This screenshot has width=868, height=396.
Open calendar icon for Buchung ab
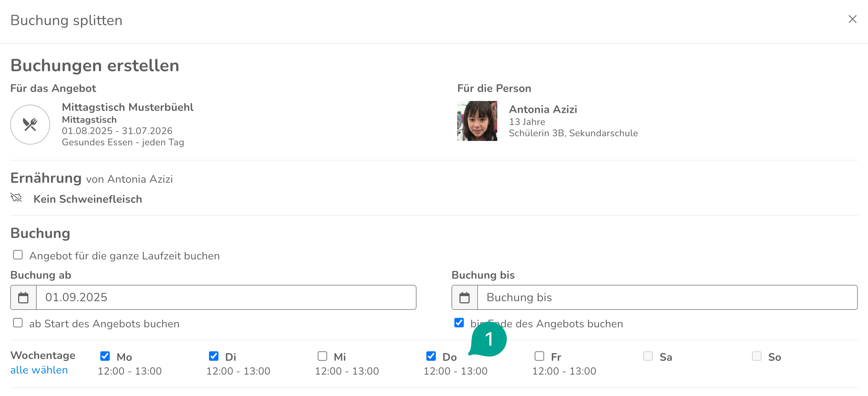tap(23, 298)
